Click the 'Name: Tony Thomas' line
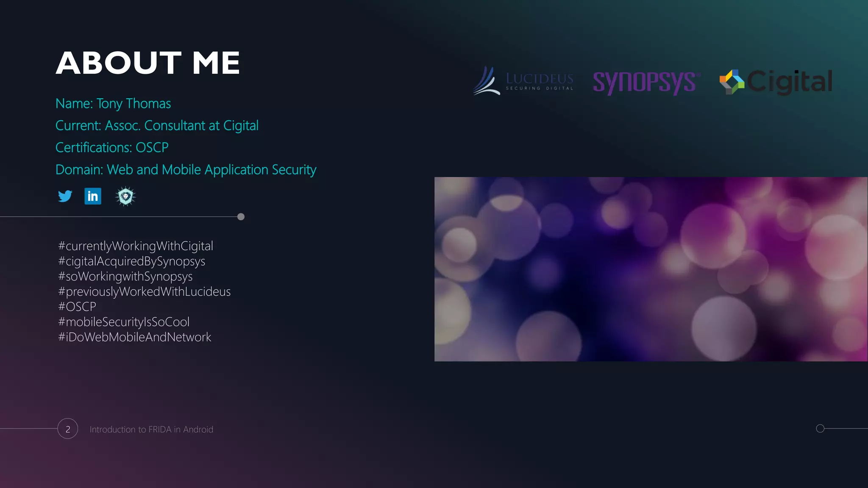Image resolution: width=868 pixels, height=488 pixels. tap(113, 104)
